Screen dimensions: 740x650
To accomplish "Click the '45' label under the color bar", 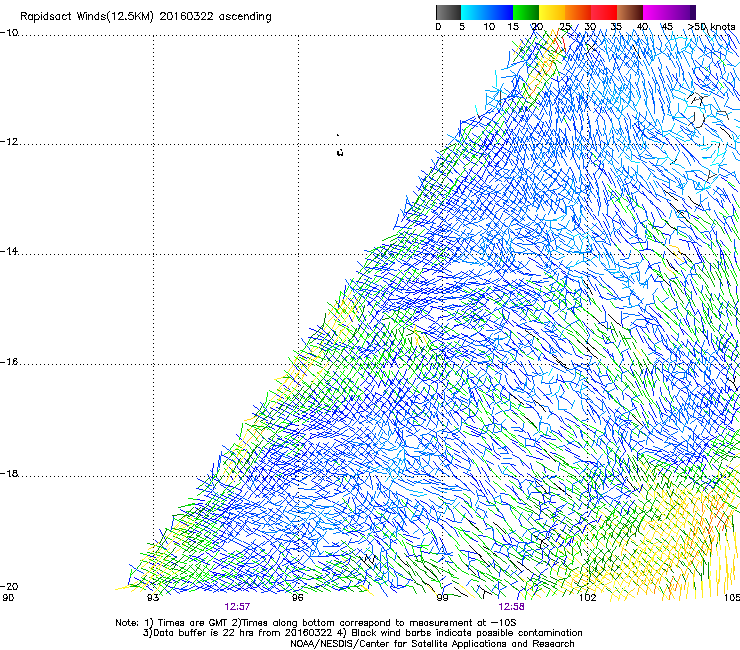I will 667,27.
